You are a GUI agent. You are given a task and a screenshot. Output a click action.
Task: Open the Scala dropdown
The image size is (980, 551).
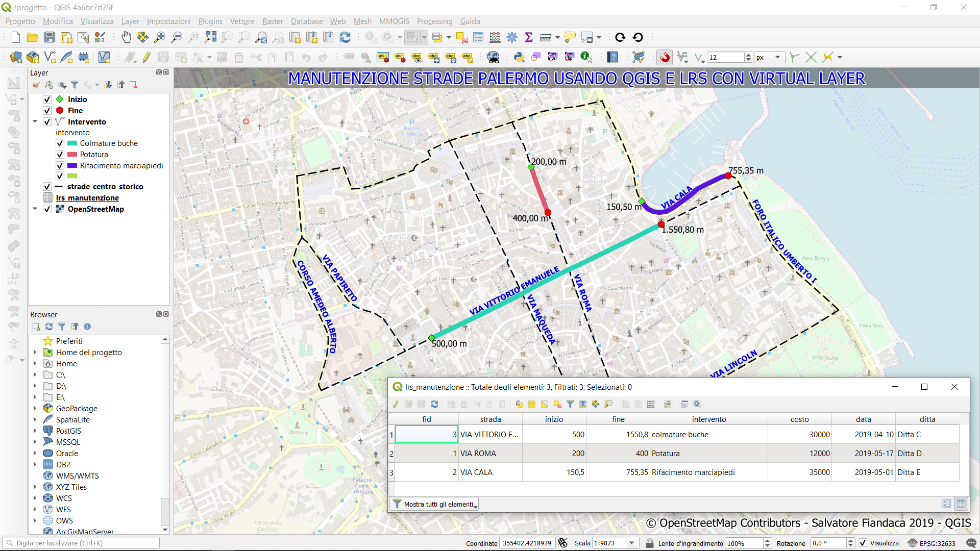632,543
